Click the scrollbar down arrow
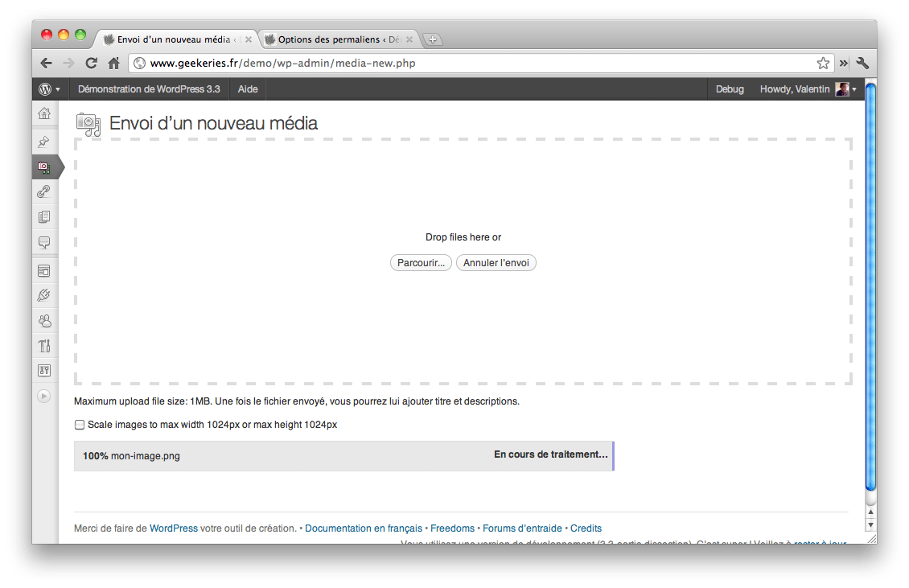Image resolution: width=909 pixels, height=588 pixels. 870,524
